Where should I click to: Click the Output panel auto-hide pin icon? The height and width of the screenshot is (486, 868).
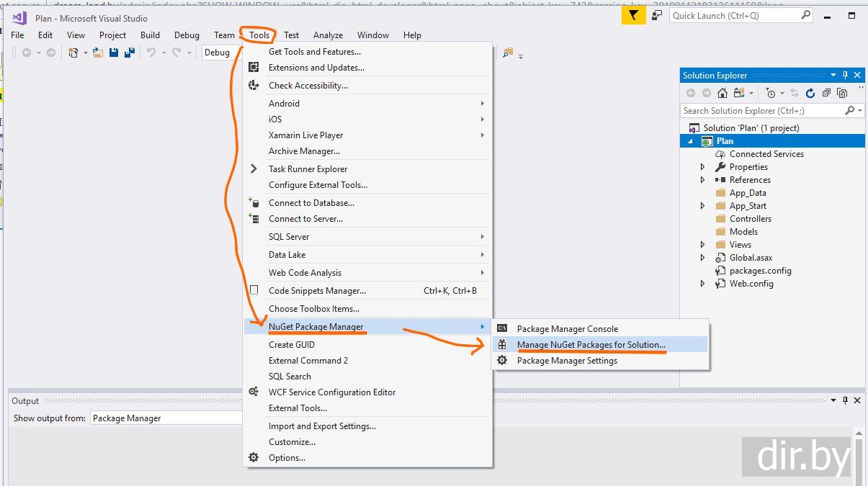tap(844, 401)
